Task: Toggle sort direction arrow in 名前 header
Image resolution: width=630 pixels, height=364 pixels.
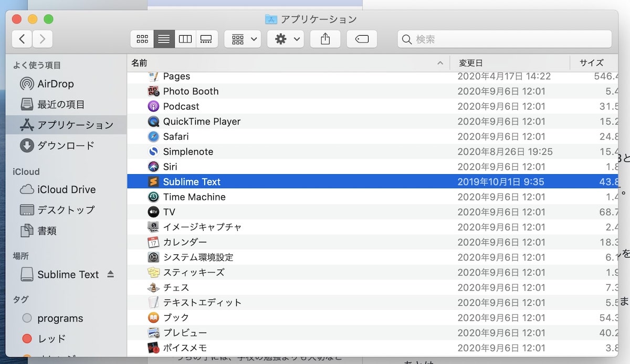Action: [440, 63]
